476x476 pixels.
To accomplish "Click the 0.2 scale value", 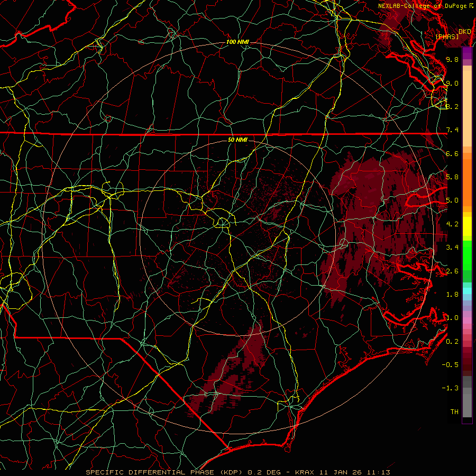I will (452, 342).
